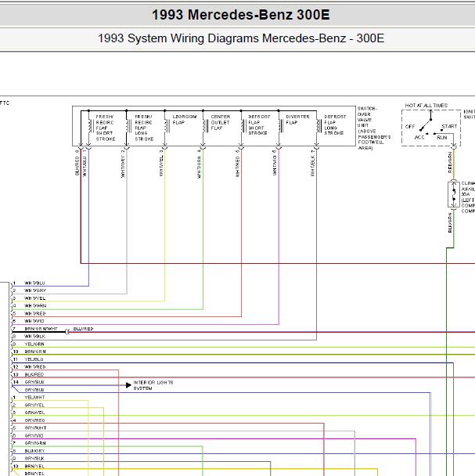Click pin 1 YEL/WHT in lower connector
This screenshot has height=476, width=475.
coord(28,398)
